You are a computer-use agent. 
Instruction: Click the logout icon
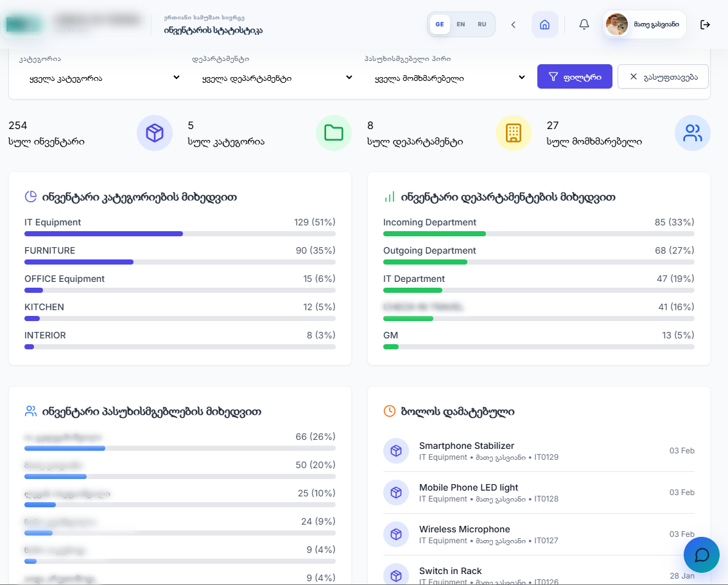click(x=705, y=24)
